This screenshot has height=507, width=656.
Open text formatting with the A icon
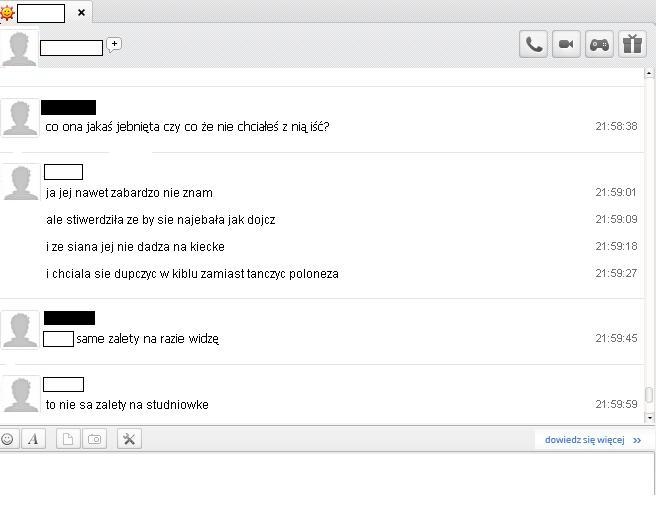click(33, 439)
